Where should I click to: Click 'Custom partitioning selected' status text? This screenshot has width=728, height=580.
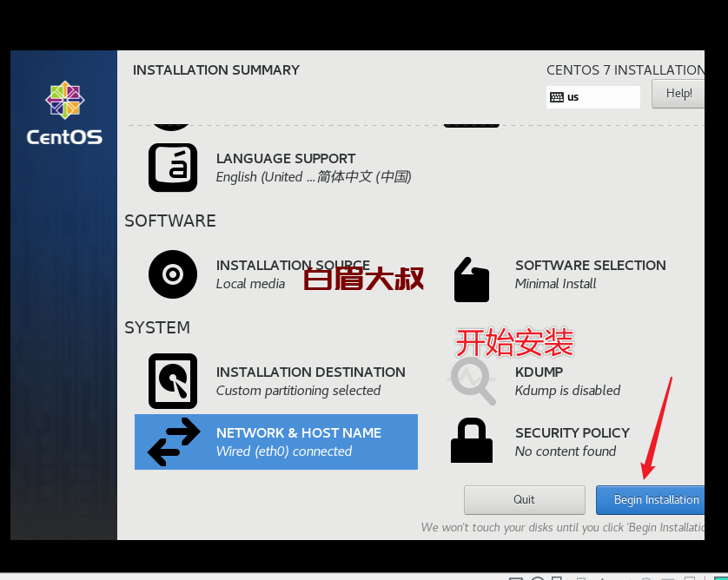[x=298, y=391]
